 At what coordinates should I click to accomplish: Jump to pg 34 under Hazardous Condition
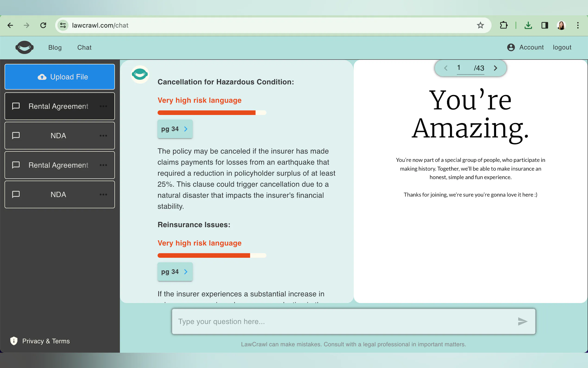[175, 129]
